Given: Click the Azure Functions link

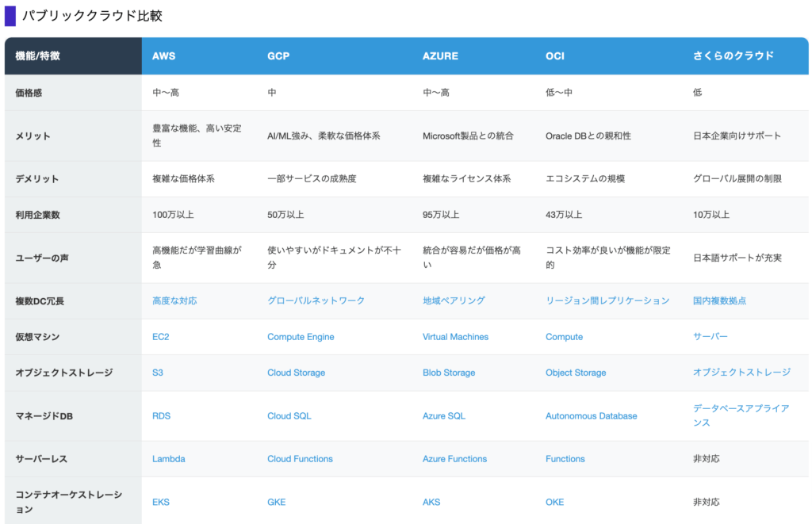Looking at the screenshot, I should pos(454,459).
